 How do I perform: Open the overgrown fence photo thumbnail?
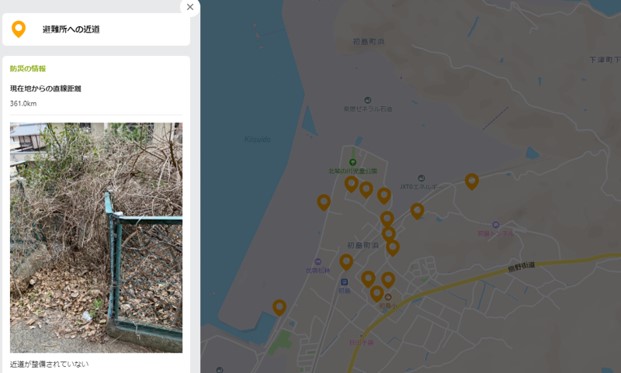coord(96,238)
